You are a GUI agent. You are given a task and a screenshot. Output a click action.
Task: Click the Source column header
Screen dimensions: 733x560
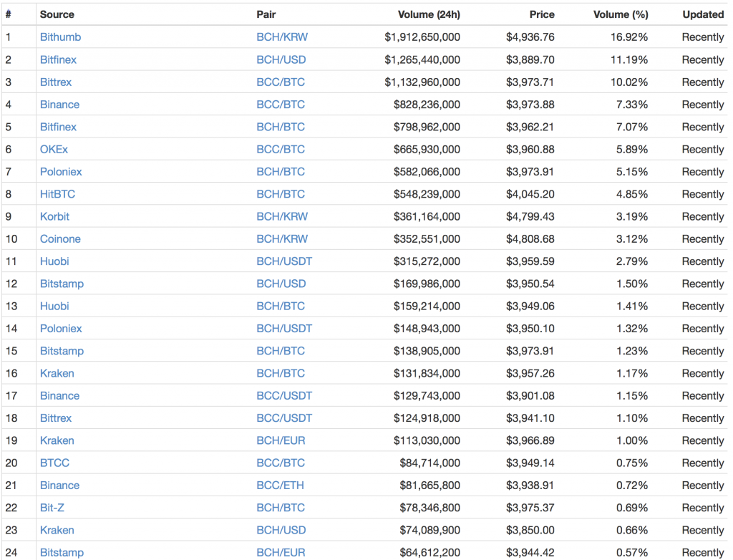(57, 14)
